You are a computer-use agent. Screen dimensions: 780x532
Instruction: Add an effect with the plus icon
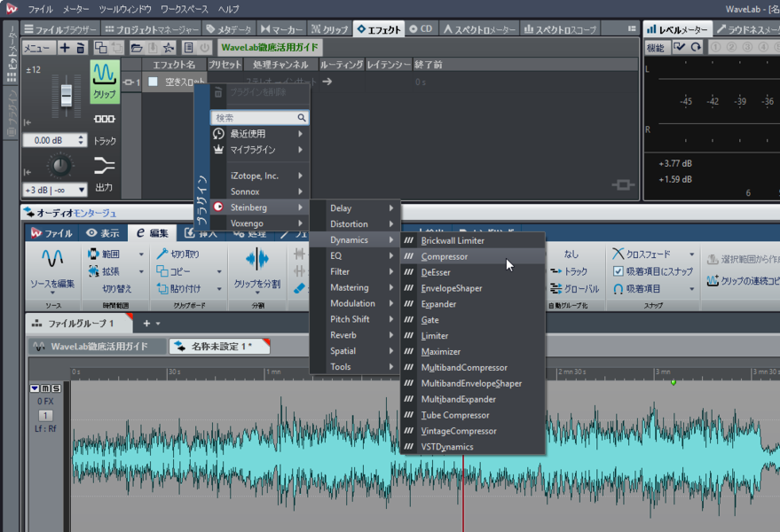pyautogui.click(x=65, y=48)
